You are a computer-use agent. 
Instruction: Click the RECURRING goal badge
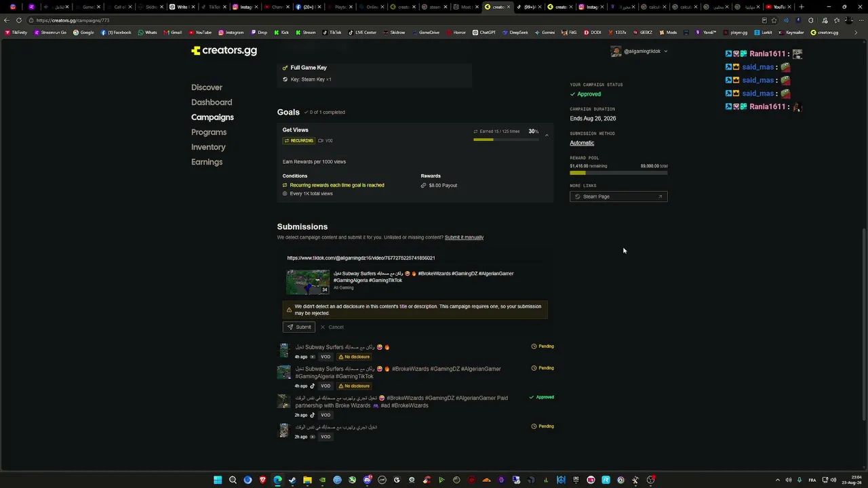[299, 141]
